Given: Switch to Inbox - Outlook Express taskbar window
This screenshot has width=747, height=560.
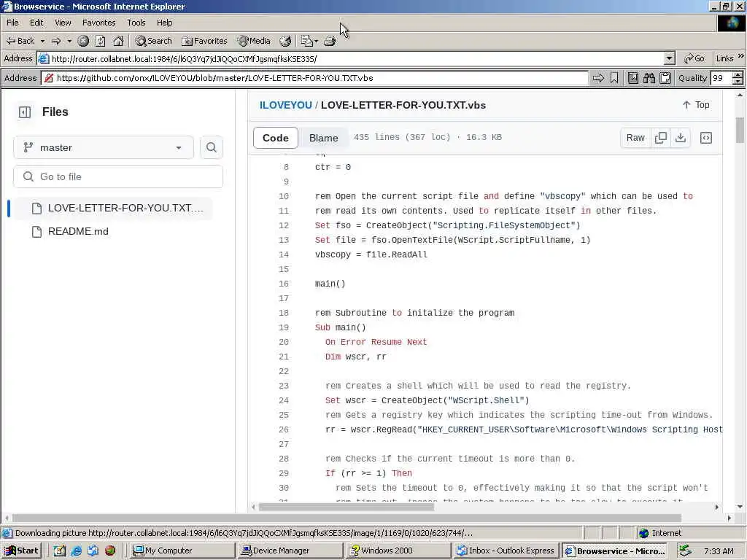Looking at the screenshot, I should (506, 551).
